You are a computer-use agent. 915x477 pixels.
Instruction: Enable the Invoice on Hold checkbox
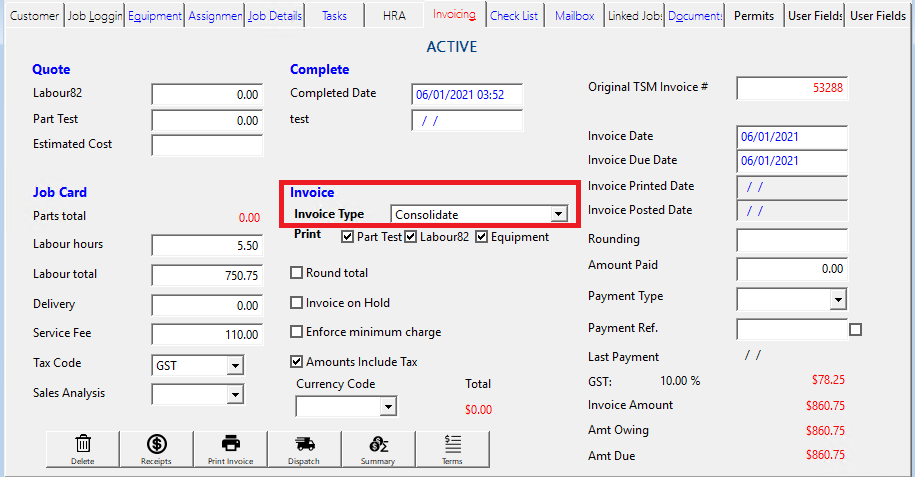pos(297,303)
